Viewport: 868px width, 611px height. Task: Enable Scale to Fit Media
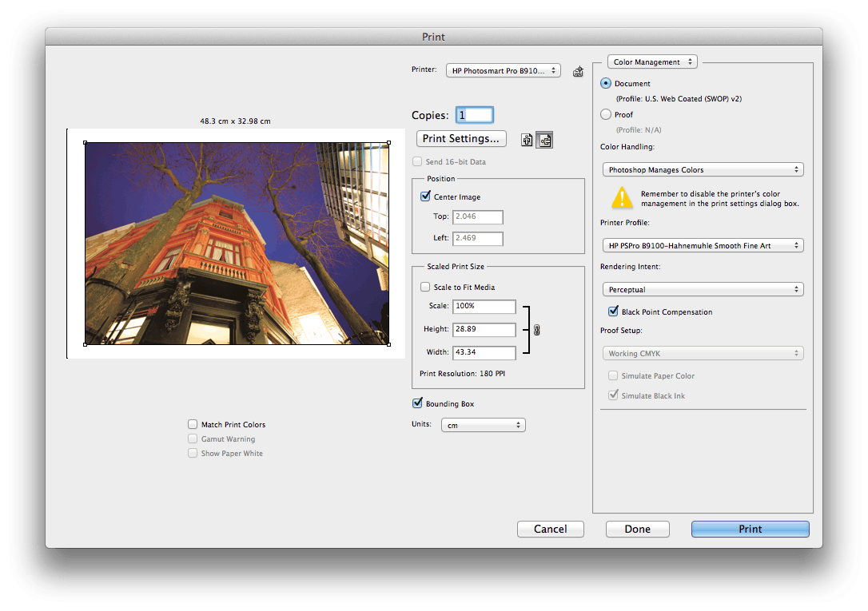click(425, 287)
